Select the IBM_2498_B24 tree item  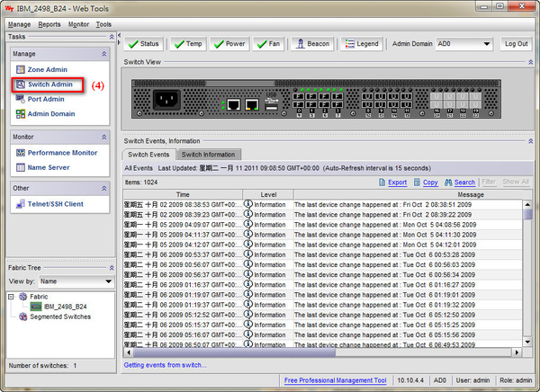(x=65, y=307)
